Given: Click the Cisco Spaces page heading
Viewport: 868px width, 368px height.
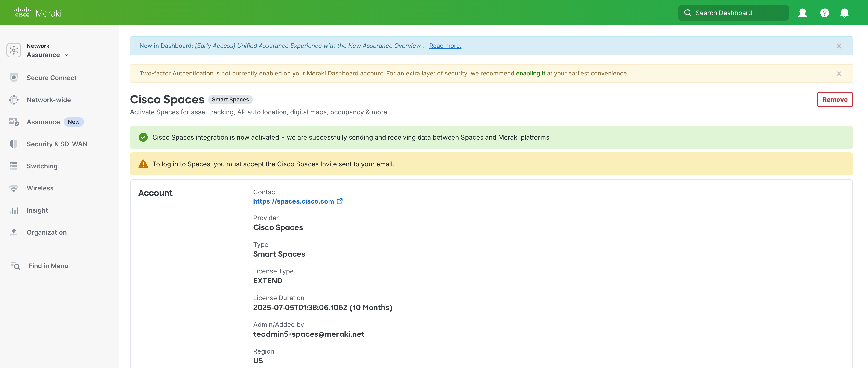Looking at the screenshot, I should 167,99.
